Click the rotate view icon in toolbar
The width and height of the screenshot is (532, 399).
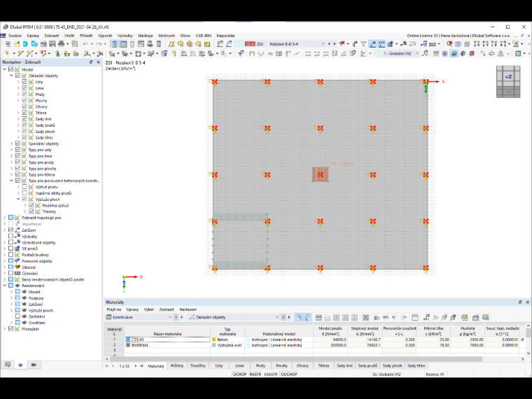pyautogui.click(x=491, y=53)
